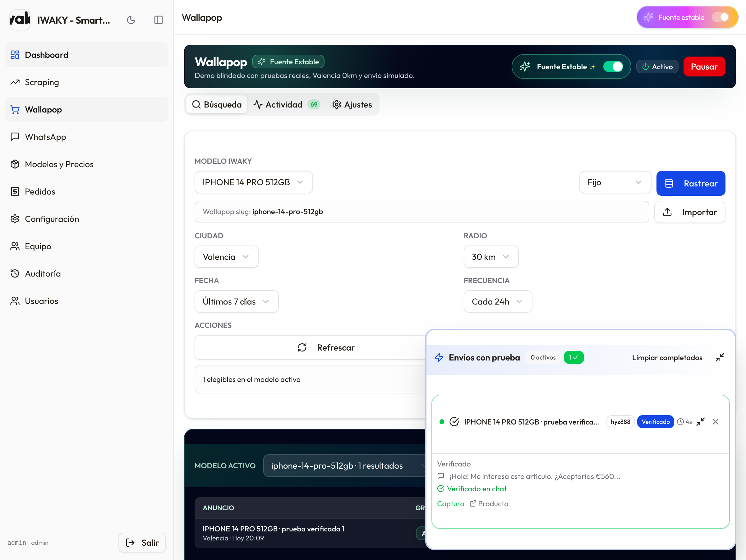Click the 0 activos badge
The width and height of the screenshot is (746, 560).
click(x=543, y=357)
